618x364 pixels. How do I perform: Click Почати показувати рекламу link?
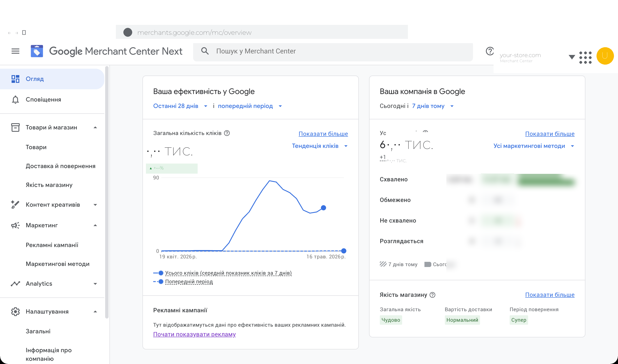point(194,334)
